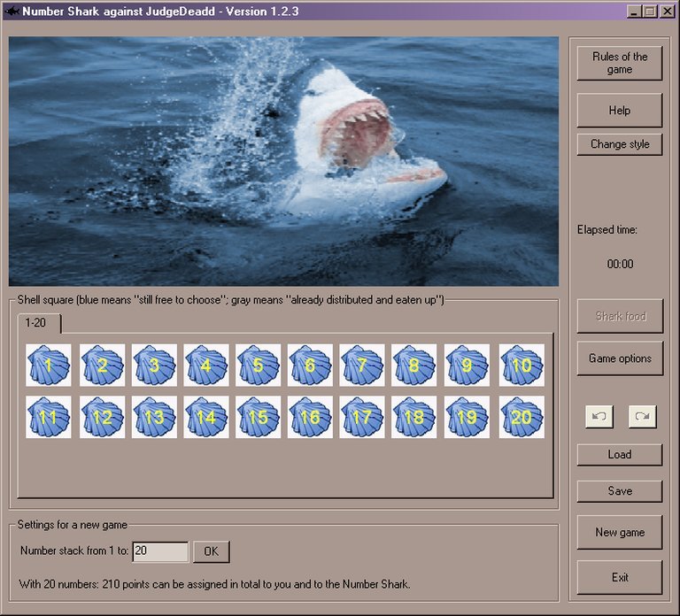Screen dimensions: 680x616
Task: Click Change style button
Action: (620, 144)
